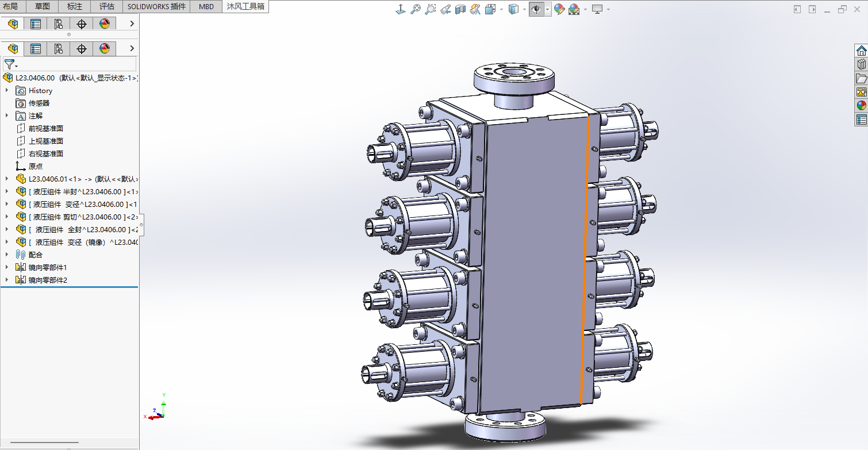Image resolution: width=868 pixels, height=450 pixels.
Task: Open the Hide/Show Items dropdown arrow
Action: coord(547,9)
